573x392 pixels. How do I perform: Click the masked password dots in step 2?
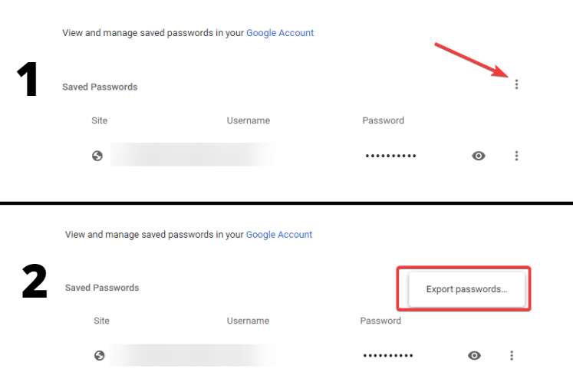click(x=388, y=355)
